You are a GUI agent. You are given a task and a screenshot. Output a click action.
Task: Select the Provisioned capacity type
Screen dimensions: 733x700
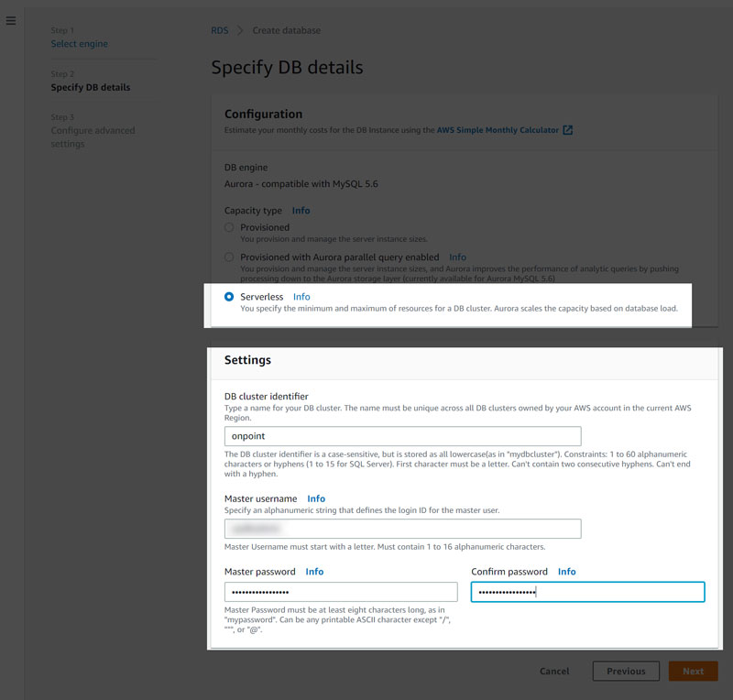tap(229, 227)
